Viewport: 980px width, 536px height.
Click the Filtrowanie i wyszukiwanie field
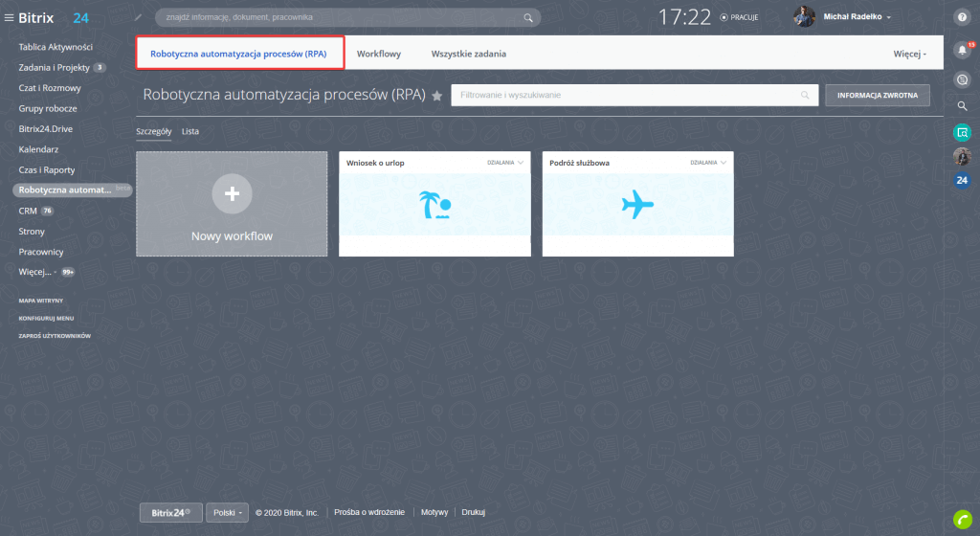(x=627, y=95)
